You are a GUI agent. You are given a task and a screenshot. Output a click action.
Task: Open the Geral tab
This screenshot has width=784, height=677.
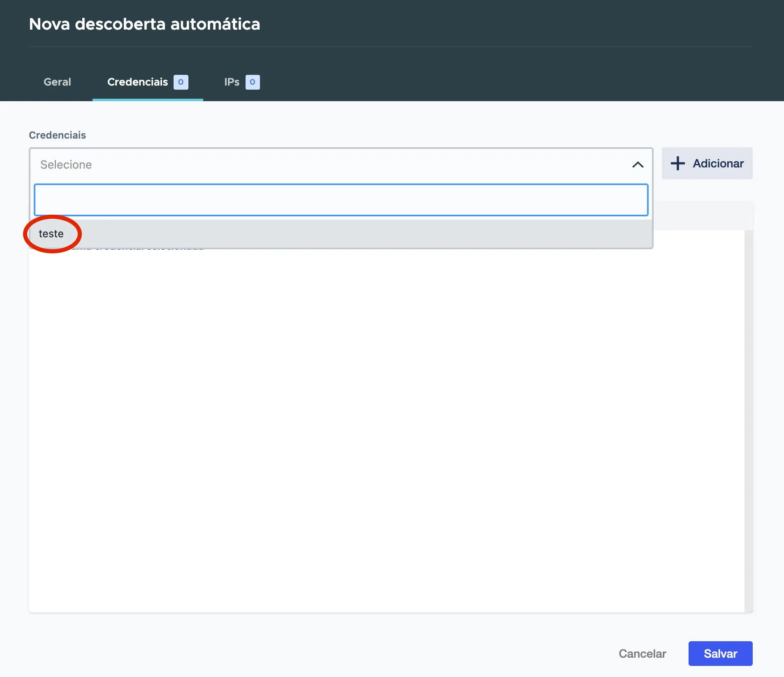click(x=57, y=82)
